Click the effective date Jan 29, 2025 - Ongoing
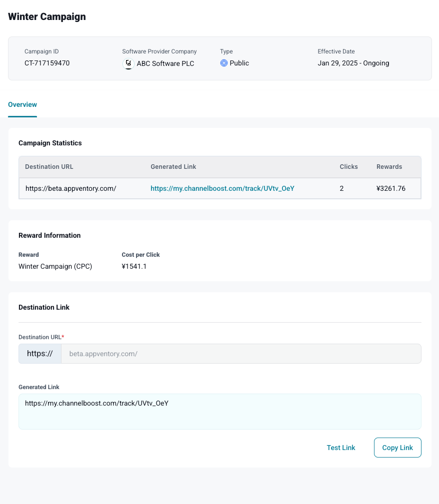439x504 pixels. [353, 63]
